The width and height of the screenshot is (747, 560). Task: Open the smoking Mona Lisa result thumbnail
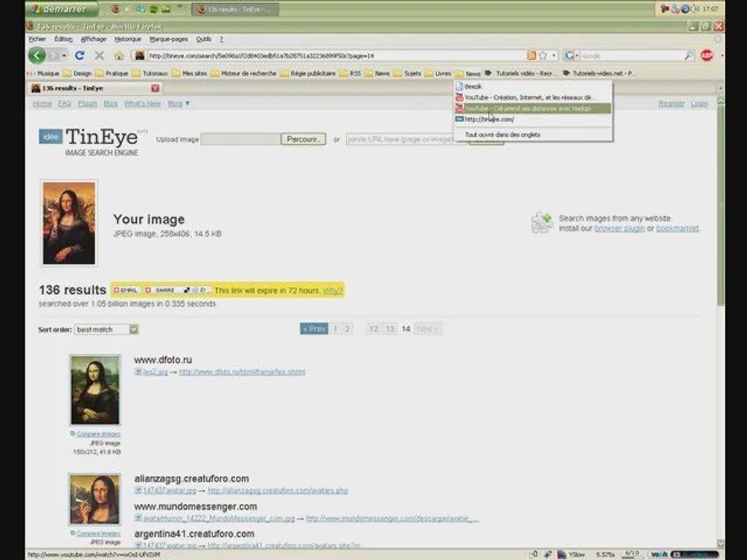(x=95, y=499)
